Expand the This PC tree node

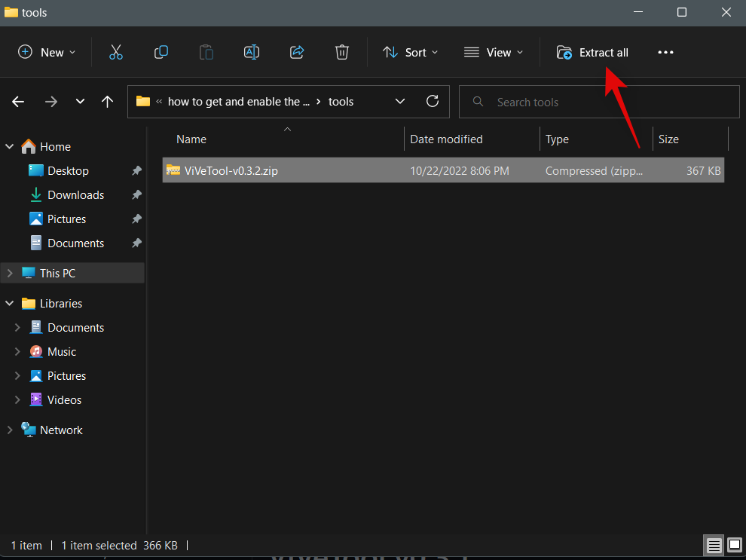pos(10,274)
